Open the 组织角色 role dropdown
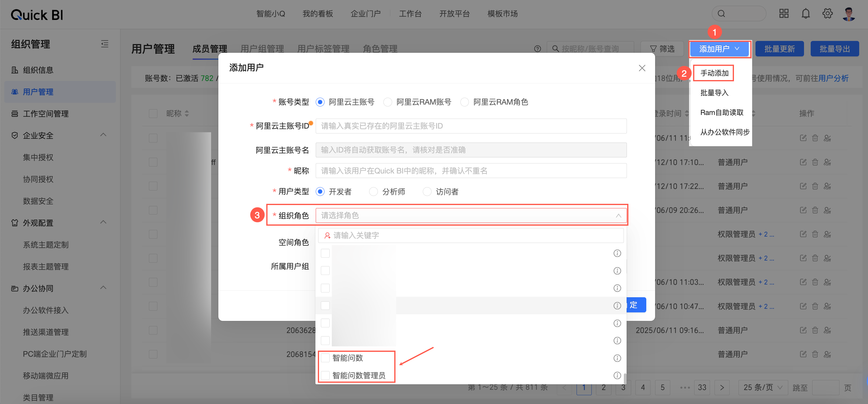Screen dimensions: 868x404 (471, 216)
